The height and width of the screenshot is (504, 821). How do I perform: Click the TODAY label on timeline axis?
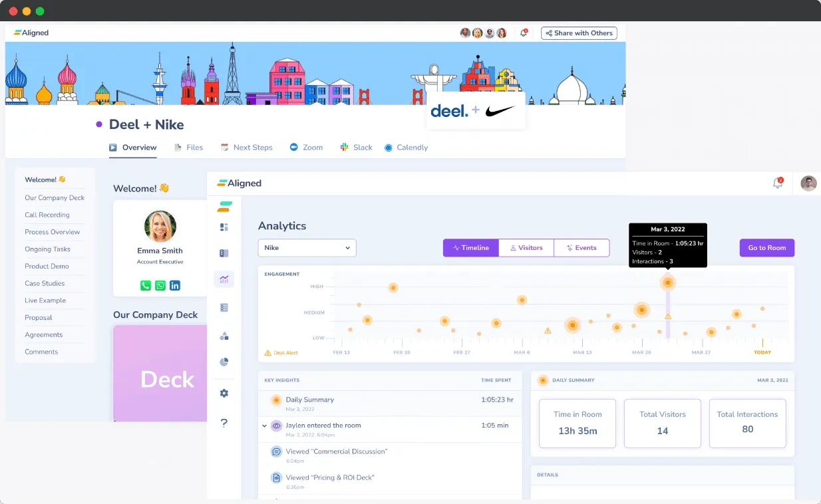point(762,352)
